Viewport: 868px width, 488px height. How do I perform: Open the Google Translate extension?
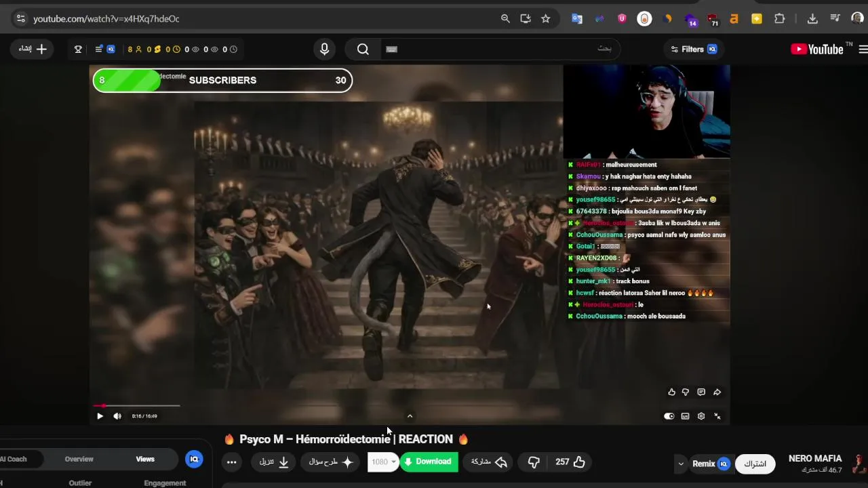577,19
